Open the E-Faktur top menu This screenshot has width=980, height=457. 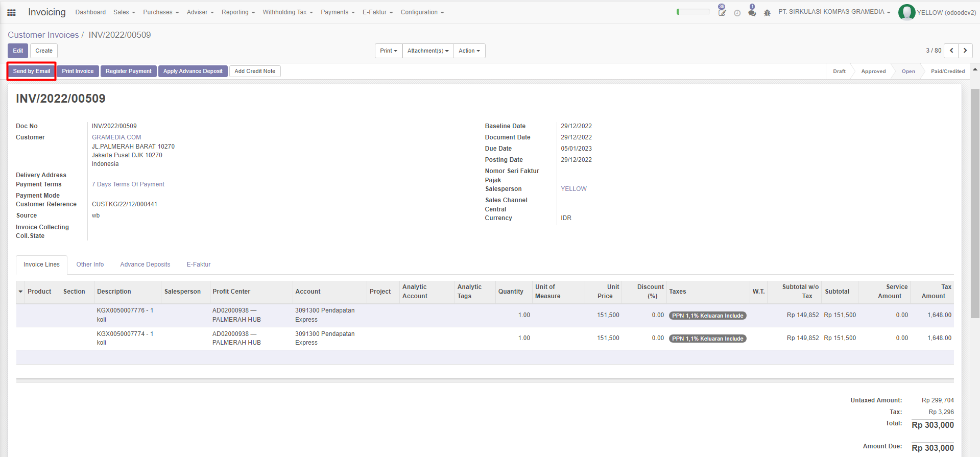pyautogui.click(x=377, y=12)
